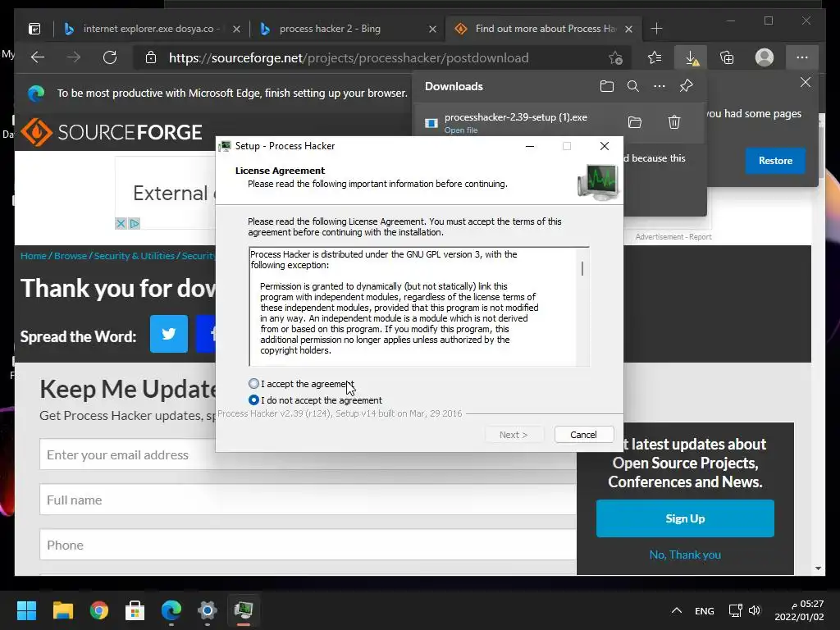840x630 pixels.
Task: Launch Chrome from taskbar
Action: pyautogui.click(x=99, y=610)
